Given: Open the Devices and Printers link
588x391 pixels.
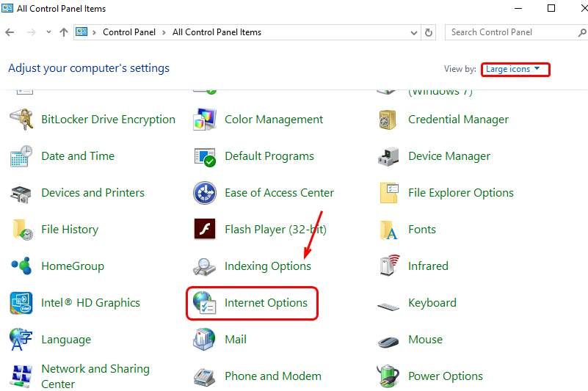Looking at the screenshot, I should pyautogui.click(x=92, y=193).
